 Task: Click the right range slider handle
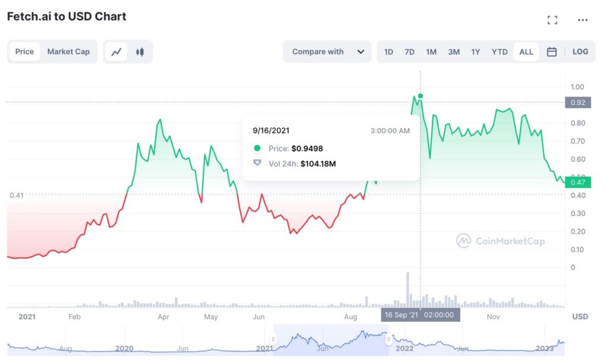[x=388, y=340]
